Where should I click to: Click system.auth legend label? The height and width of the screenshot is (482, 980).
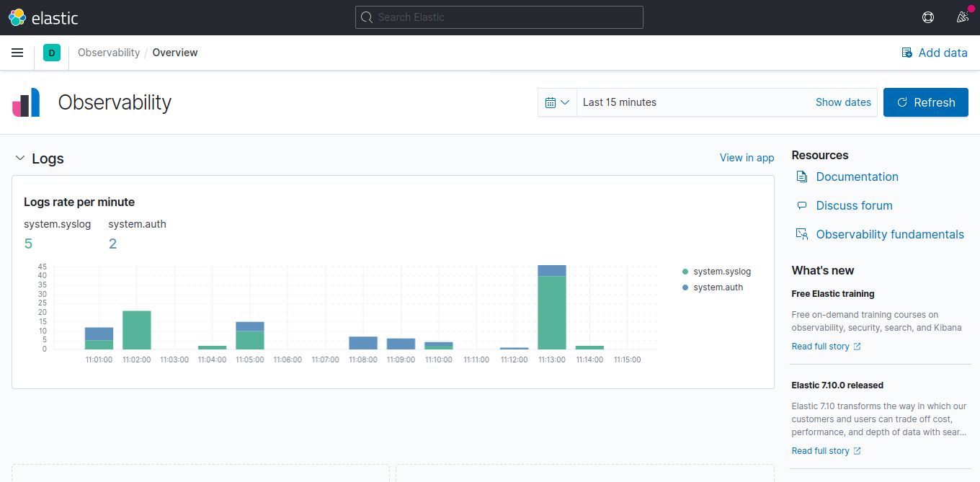click(x=718, y=287)
